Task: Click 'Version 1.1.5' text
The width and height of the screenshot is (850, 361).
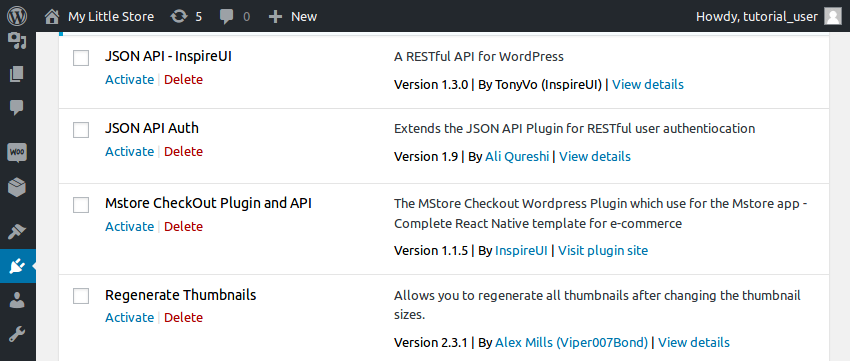Action: (431, 250)
